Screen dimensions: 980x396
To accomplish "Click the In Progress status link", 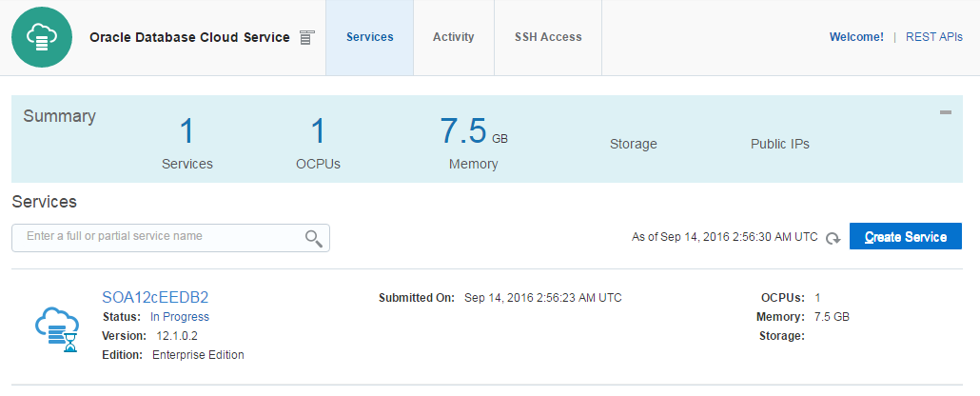I will pos(180,317).
